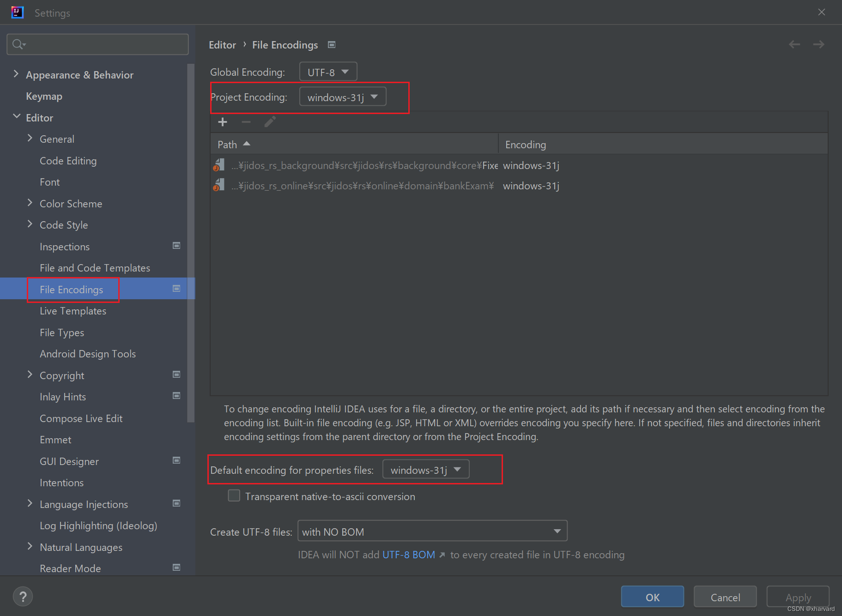Click the icon beside File Encodings breadcrumb

(331, 44)
